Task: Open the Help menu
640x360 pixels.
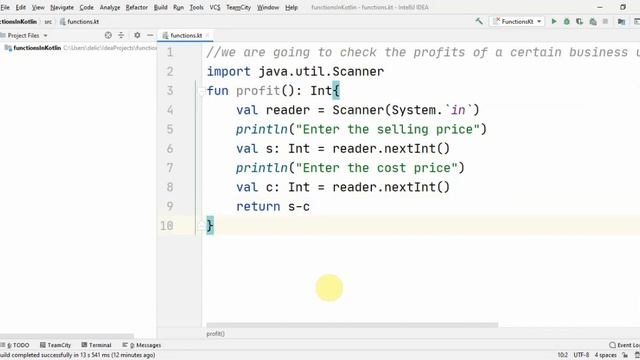Action: click(291, 7)
